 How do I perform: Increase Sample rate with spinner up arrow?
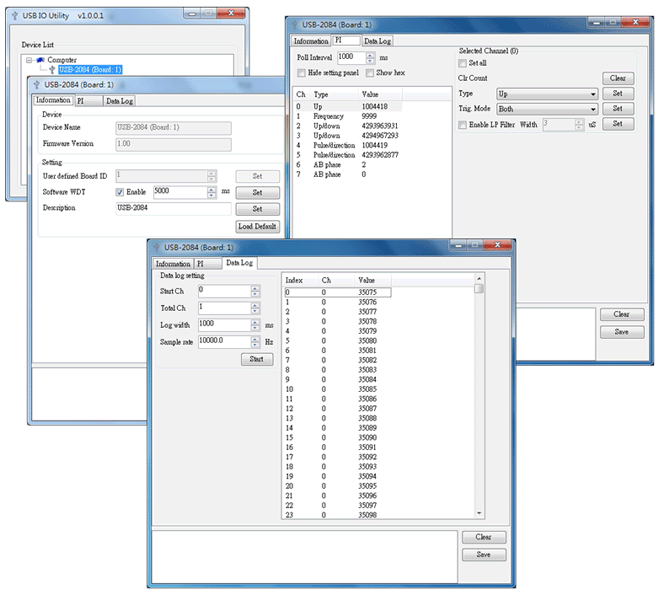[255, 339]
